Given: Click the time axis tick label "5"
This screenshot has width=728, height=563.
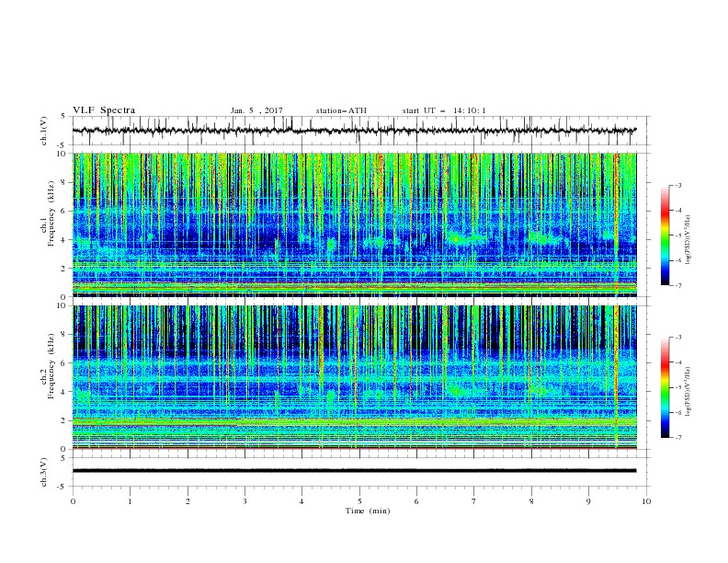Looking at the screenshot, I should [359, 501].
